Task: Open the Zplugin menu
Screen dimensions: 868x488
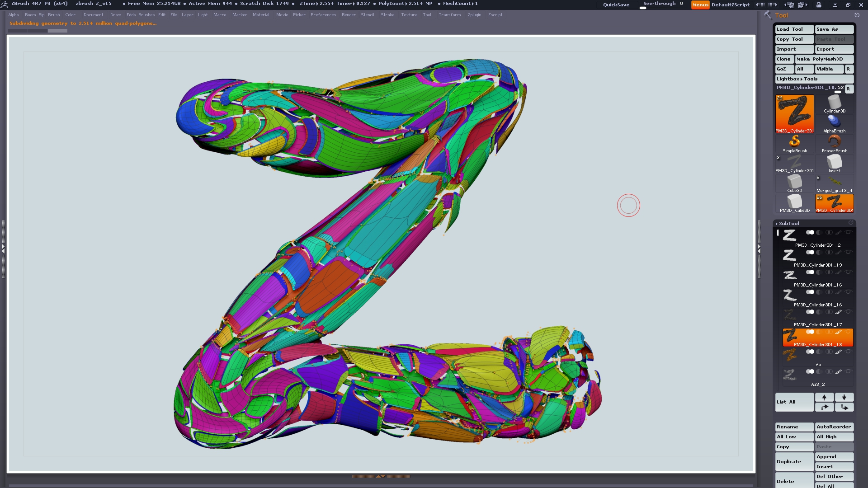Action: (474, 15)
